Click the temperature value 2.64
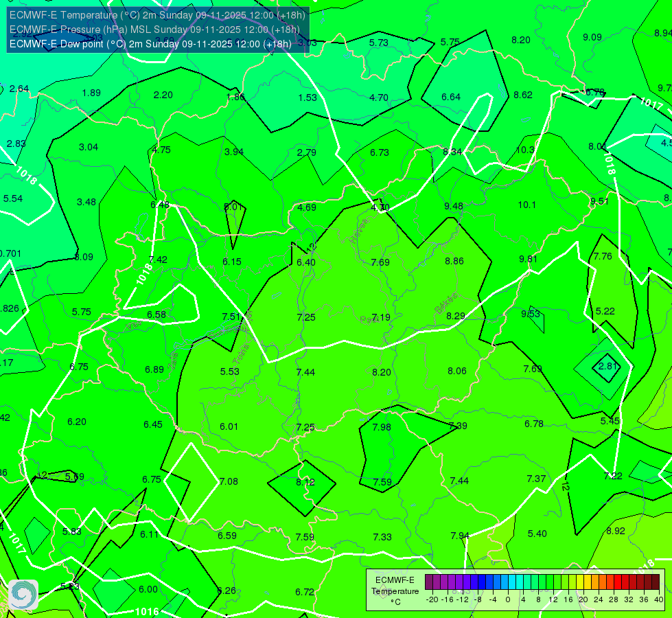The height and width of the screenshot is (618, 672). click(19, 89)
